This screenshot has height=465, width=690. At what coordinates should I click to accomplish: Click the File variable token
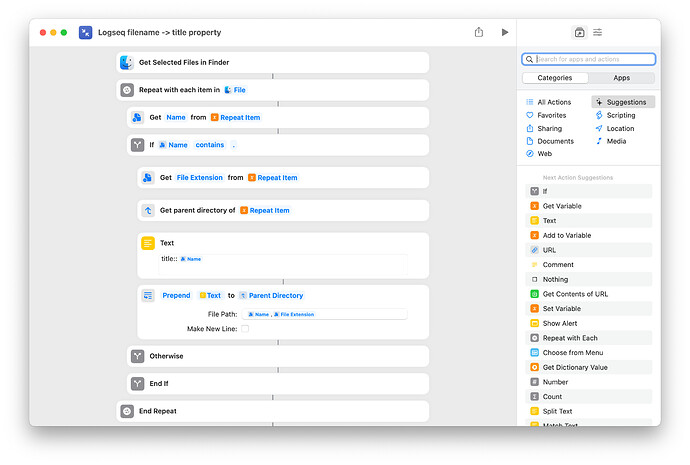[x=235, y=90]
